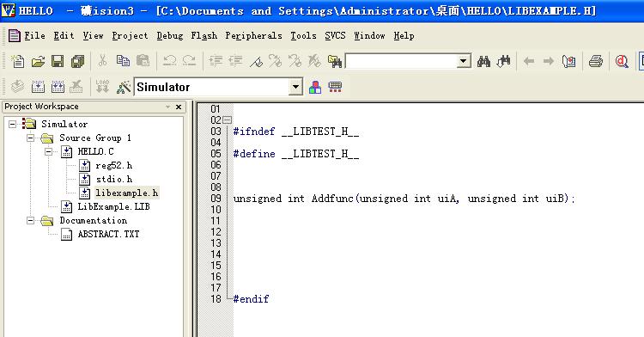Screen dimensions: 644x337
Task: Open the View menu
Action: point(93,36)
